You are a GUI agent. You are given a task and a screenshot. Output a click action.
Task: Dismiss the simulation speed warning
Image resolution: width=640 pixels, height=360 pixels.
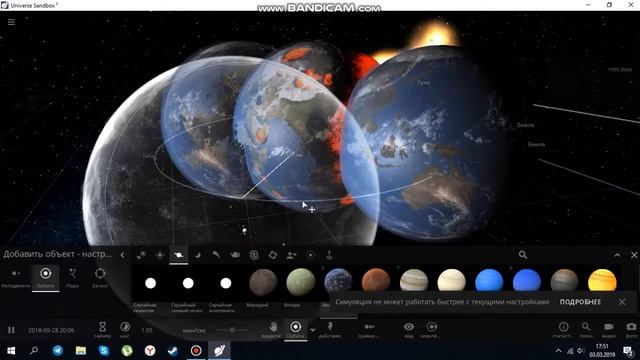[x=622, y=302]
